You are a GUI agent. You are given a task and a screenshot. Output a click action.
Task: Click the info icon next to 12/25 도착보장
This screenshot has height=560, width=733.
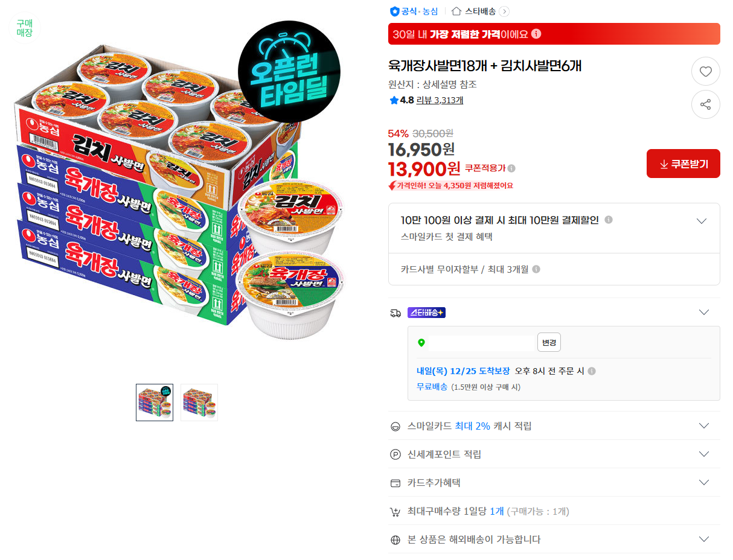tap(591, 371)
